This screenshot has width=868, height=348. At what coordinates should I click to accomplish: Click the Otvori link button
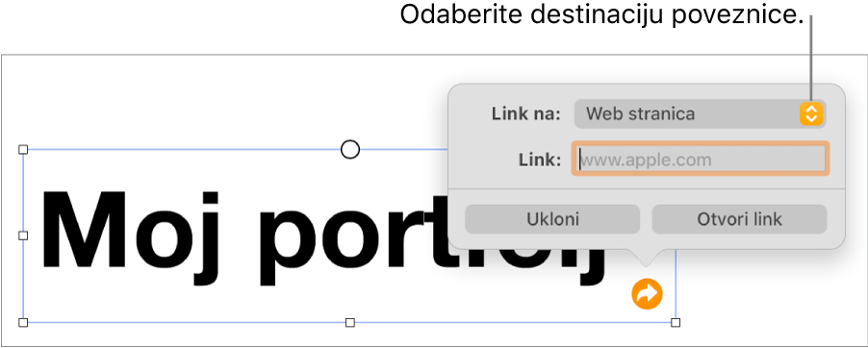coord(739,219)
